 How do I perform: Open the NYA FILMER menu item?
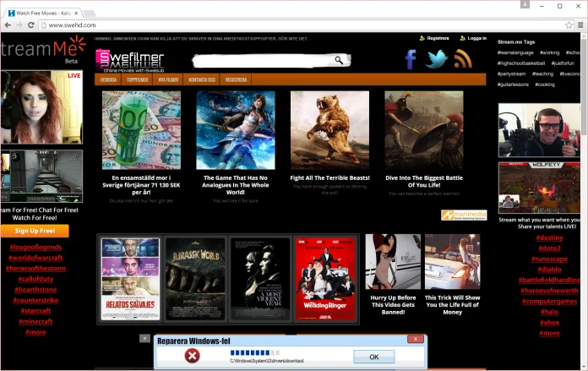(168, 79)
